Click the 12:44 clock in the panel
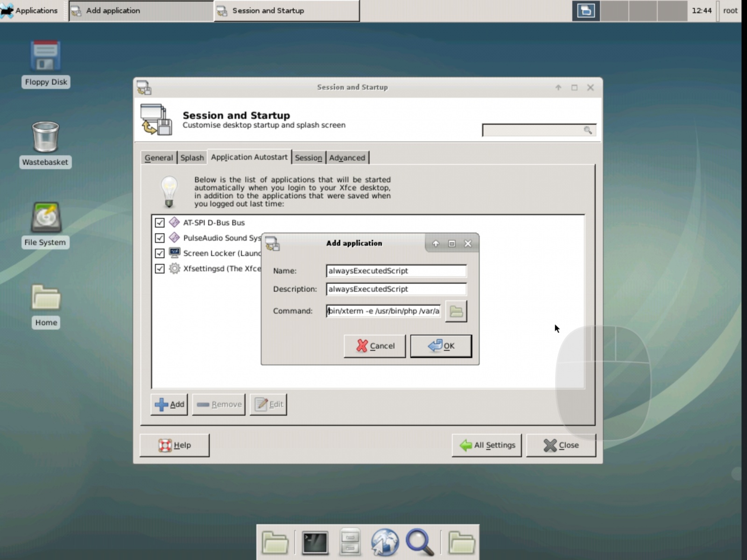Screen dimensions: 747x560 (x=702, y=10)
